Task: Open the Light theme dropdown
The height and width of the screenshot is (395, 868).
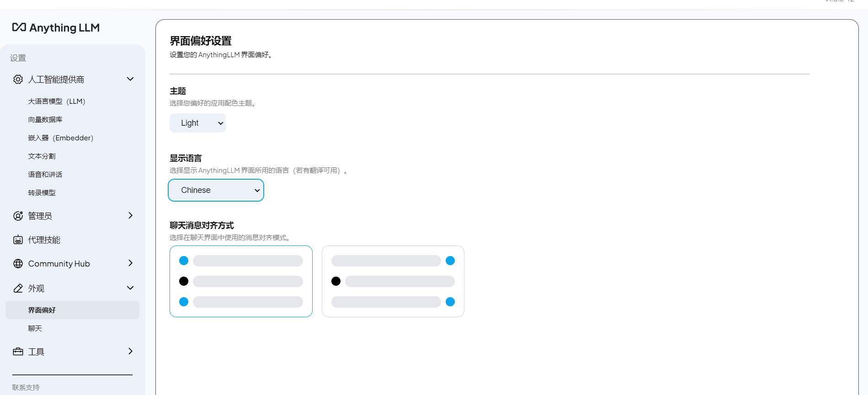Action: coord(197,123)
